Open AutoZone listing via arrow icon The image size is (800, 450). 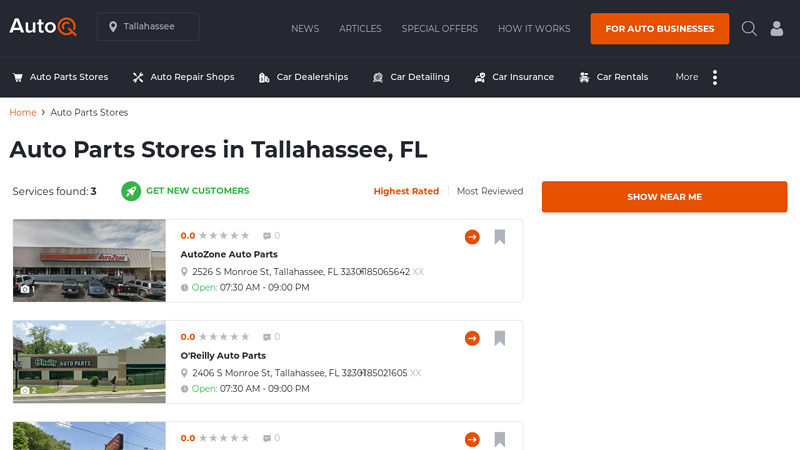472,237
